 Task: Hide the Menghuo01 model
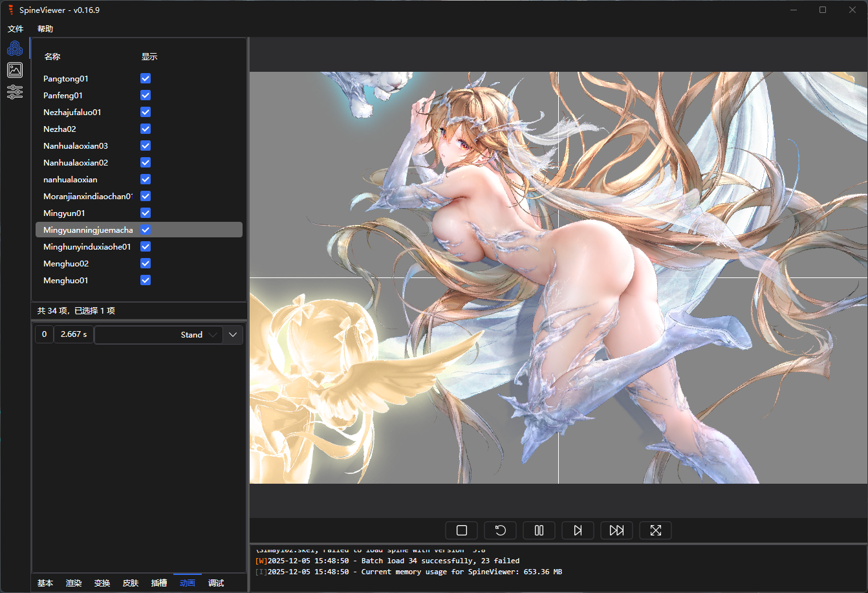click(146, 280)
